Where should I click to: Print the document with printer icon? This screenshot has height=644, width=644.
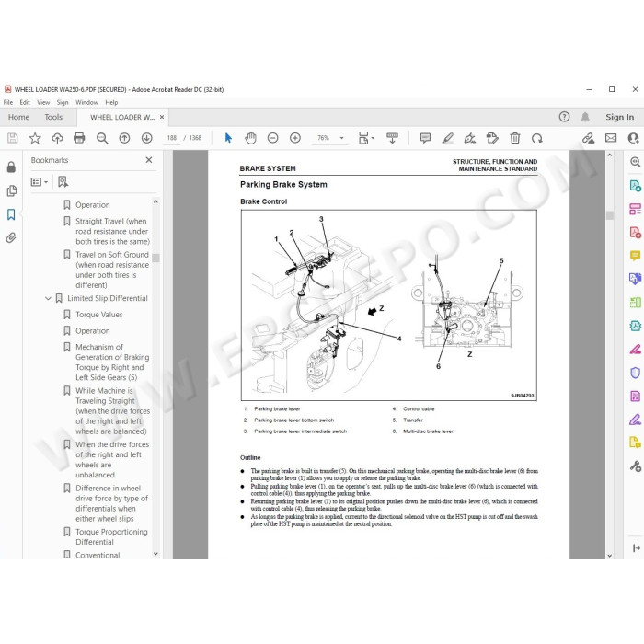tap(79, 138)
